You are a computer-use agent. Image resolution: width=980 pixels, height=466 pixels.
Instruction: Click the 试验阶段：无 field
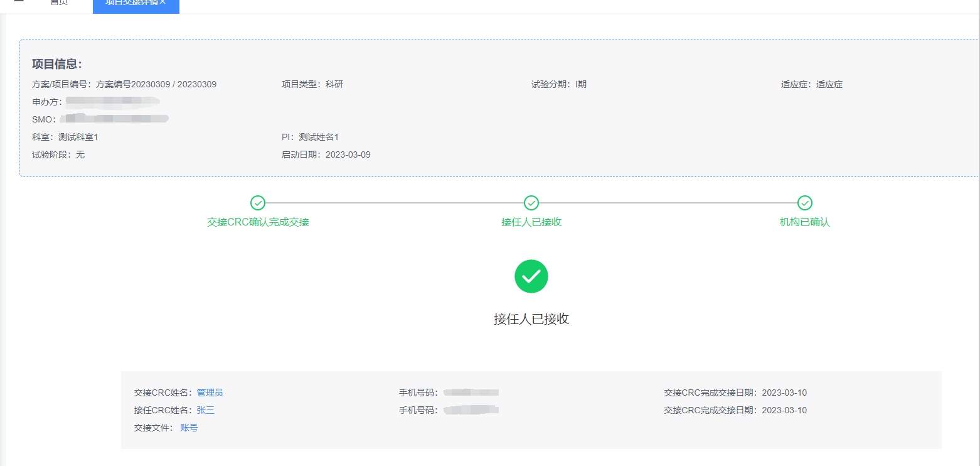58,154
